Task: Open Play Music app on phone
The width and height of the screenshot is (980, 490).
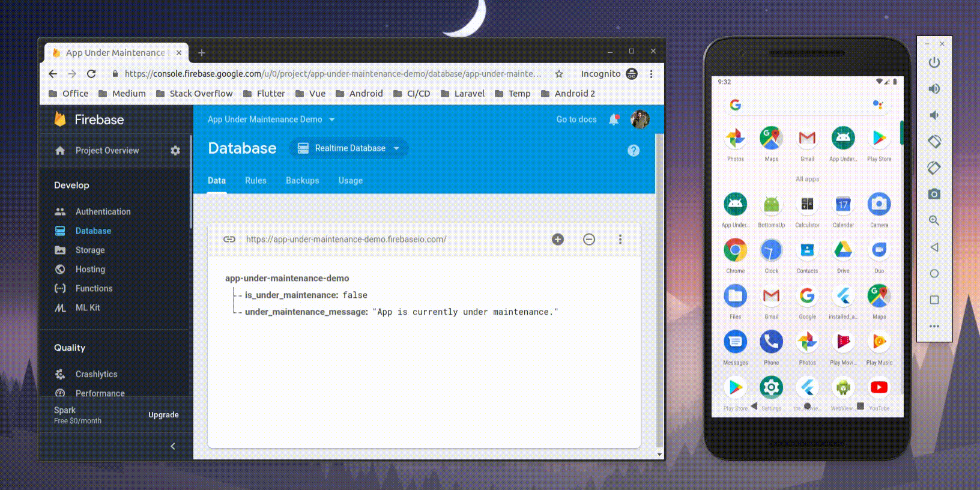Action: pyautogui.click(x=879, y=347)
